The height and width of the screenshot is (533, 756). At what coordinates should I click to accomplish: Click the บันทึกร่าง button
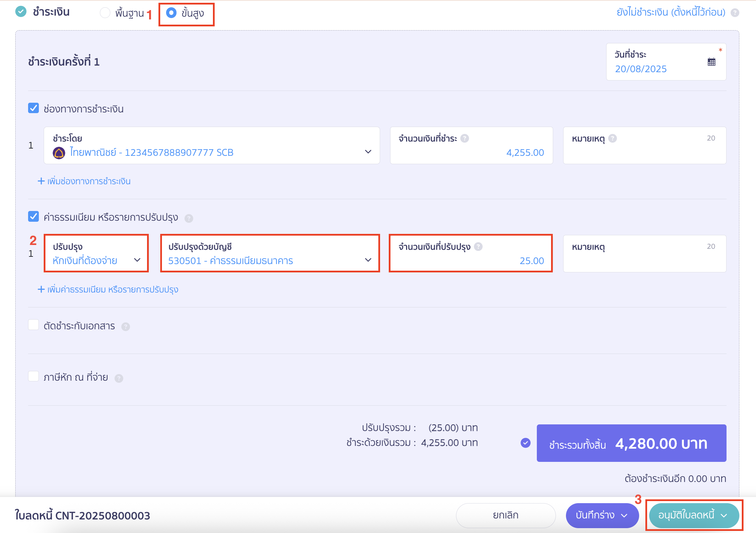[602, 515]
